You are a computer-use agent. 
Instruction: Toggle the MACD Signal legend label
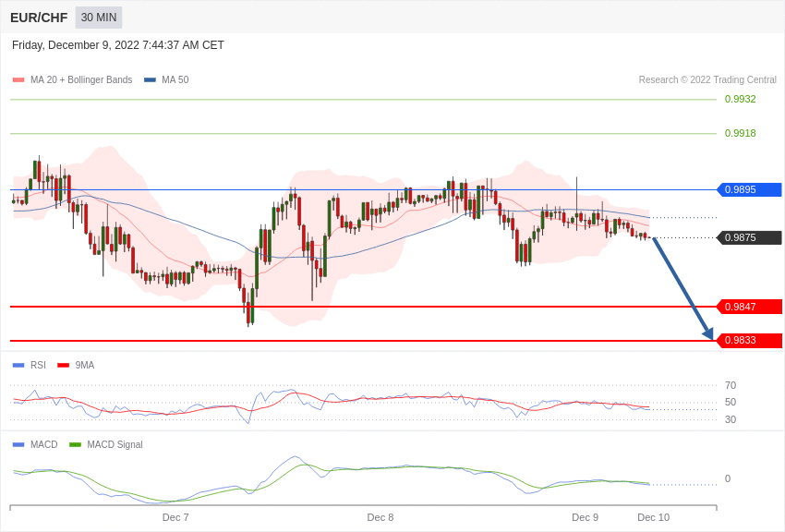[x=115, y=444]
